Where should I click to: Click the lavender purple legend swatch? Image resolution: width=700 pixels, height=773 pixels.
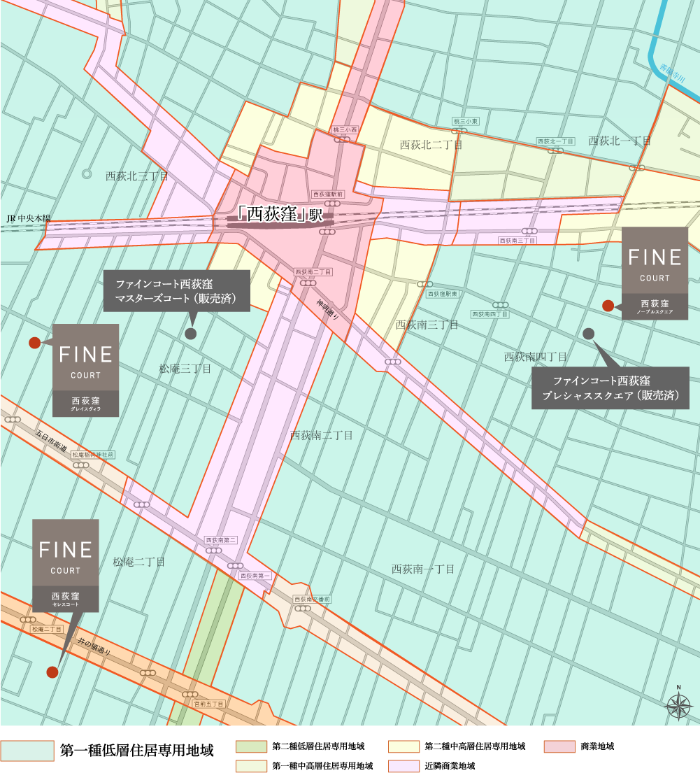(404, 766)
